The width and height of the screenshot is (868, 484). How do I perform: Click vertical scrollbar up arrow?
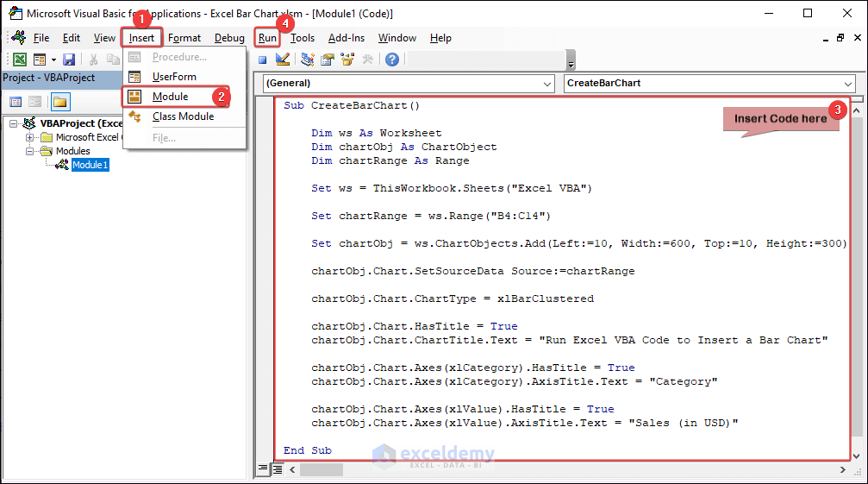pos(857,110)
